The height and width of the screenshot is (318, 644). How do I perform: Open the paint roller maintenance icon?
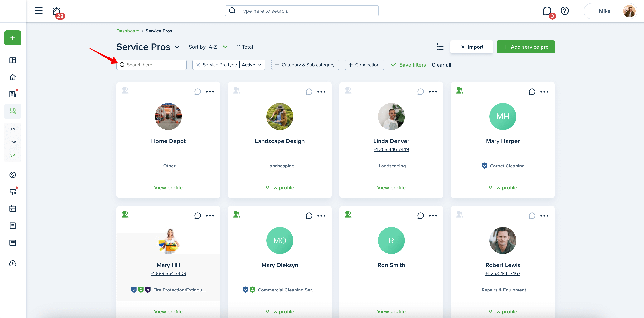pos(13,192)
